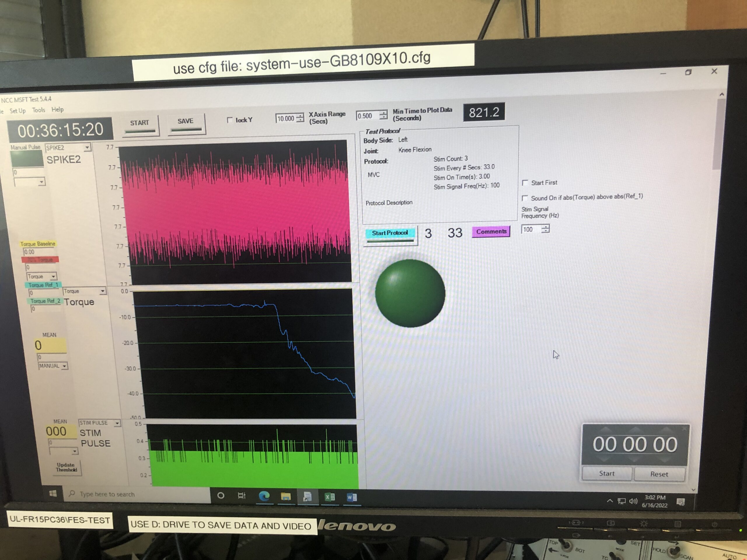Click the red 20% Torque label
The height and width of the screenshot is (560, 747).
click(40, 260)
